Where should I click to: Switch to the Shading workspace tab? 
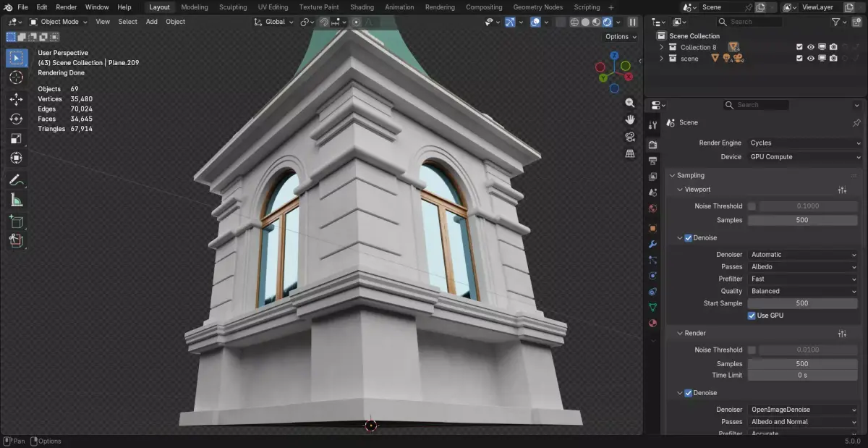coord(362,7)
